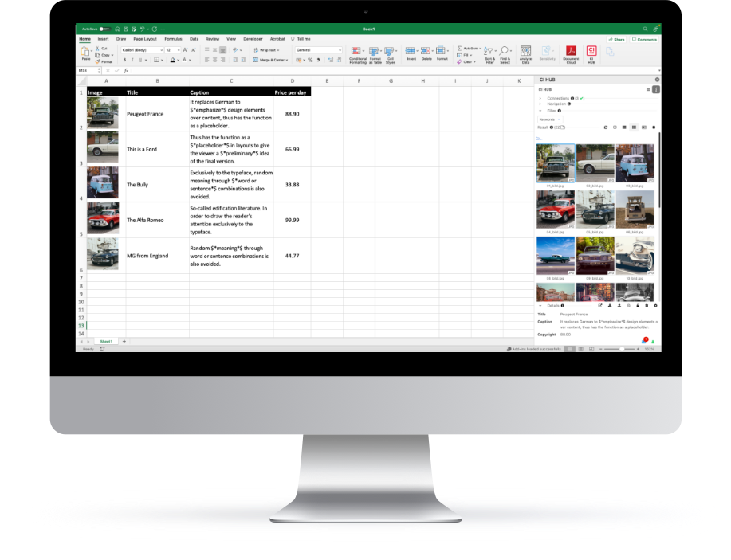The height and width of the screenshot is (560, 731).
Task: Toggle bottom vertical alignment
Action: point(223,50)
